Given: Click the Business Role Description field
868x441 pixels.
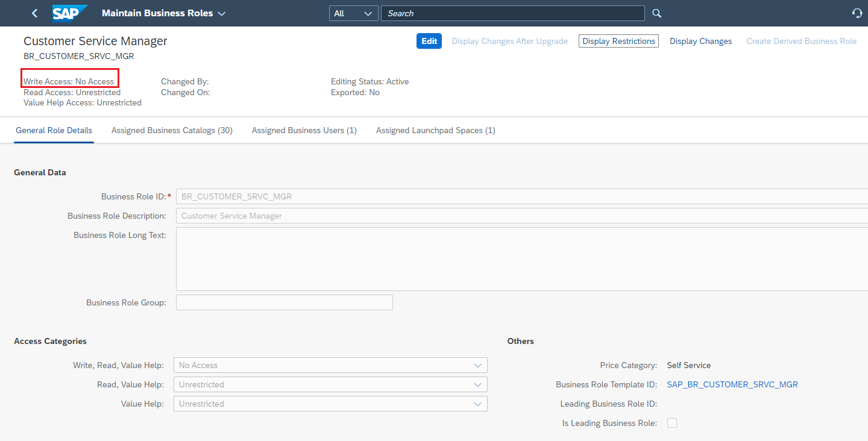Looking at the screenshot, I should click(x=522, y=216).
